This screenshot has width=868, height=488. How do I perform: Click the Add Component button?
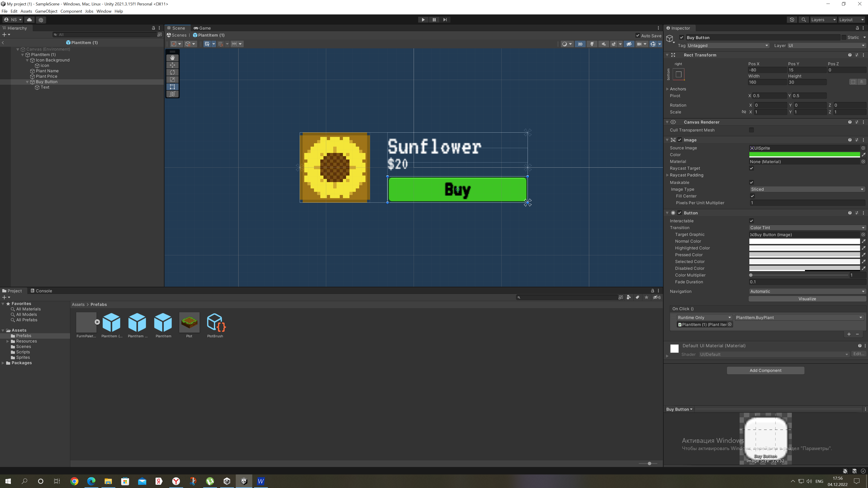(765, 371)
